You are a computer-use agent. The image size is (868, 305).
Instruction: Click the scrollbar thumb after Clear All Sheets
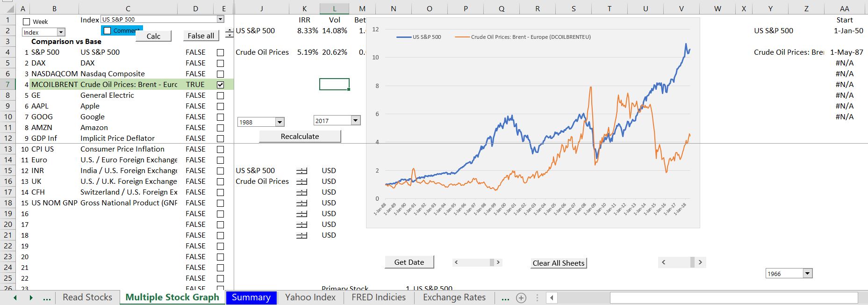click(x=692, y=262)
